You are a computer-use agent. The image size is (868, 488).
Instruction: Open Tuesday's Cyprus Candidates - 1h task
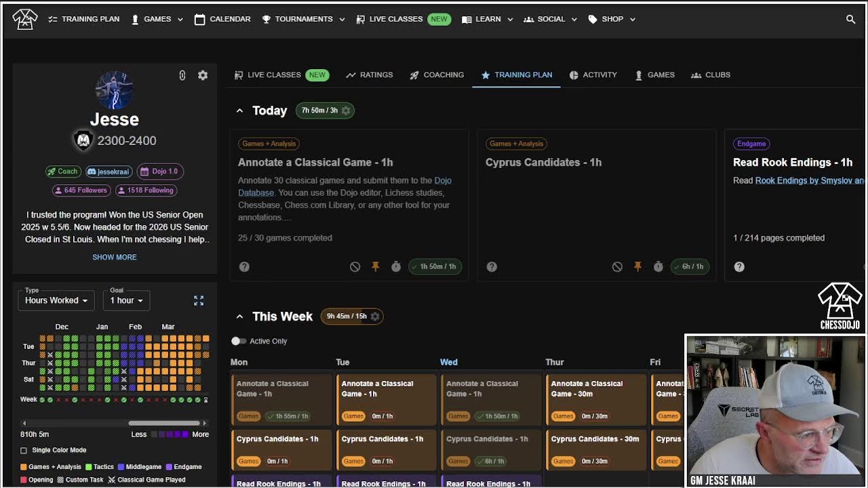coord(387,450)
